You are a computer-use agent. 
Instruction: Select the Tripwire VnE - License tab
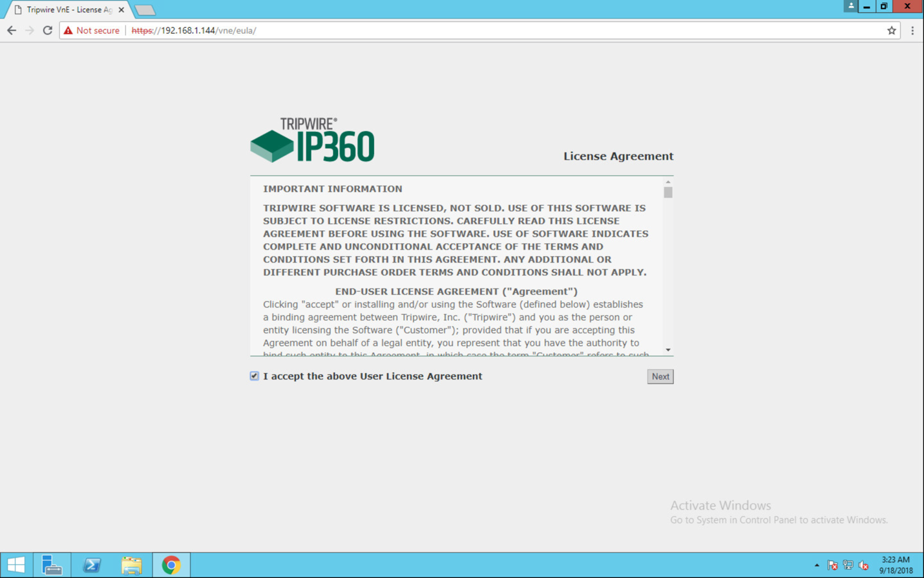click(68, 10)
